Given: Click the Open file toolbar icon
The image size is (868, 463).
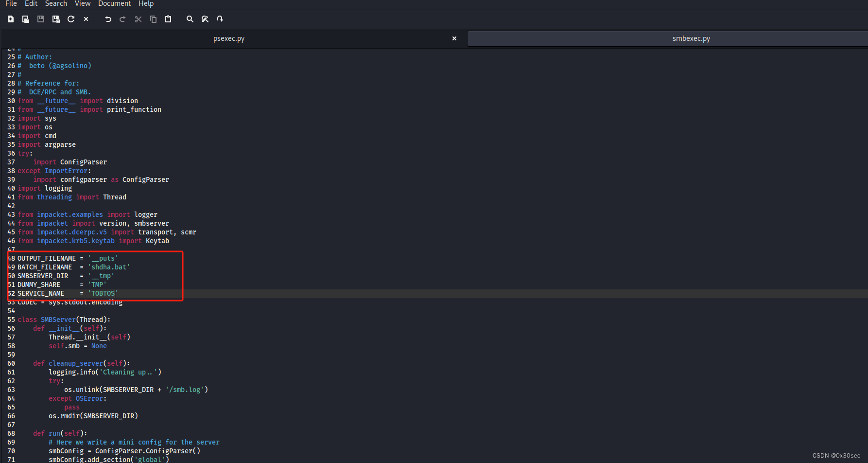Looking at the screenshot, I should coord(26,19).
